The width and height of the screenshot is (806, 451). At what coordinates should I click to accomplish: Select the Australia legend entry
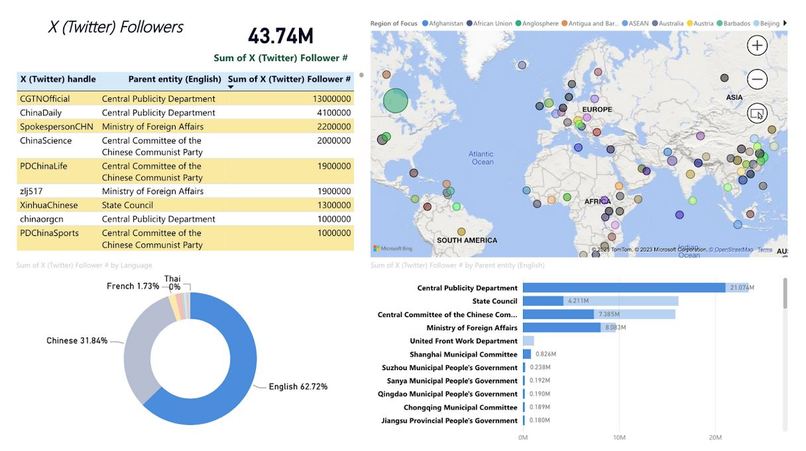(668, 23)
